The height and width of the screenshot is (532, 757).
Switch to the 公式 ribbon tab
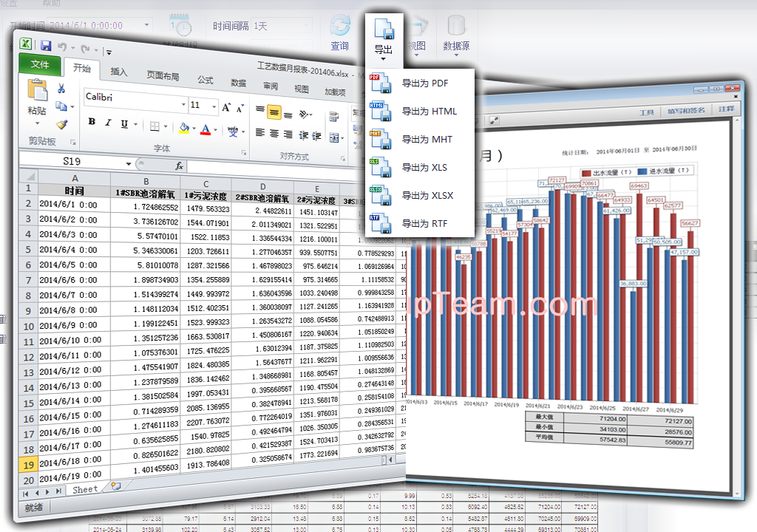pyautogui.click(x=206, y=80)
